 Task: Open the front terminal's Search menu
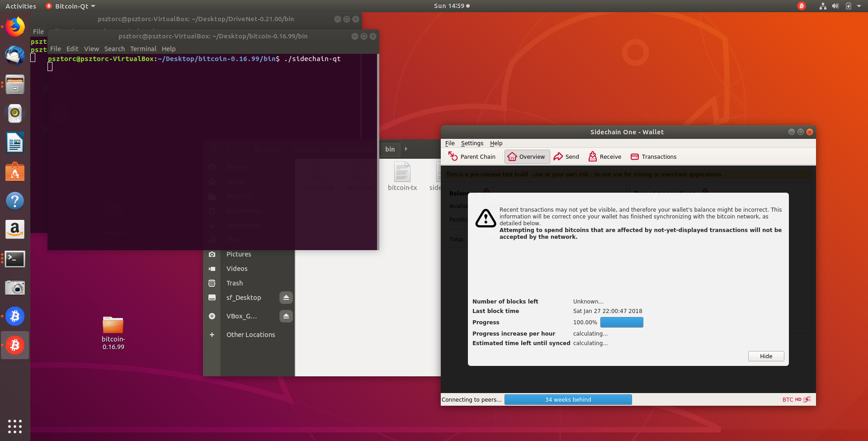[x=114, y=49]
